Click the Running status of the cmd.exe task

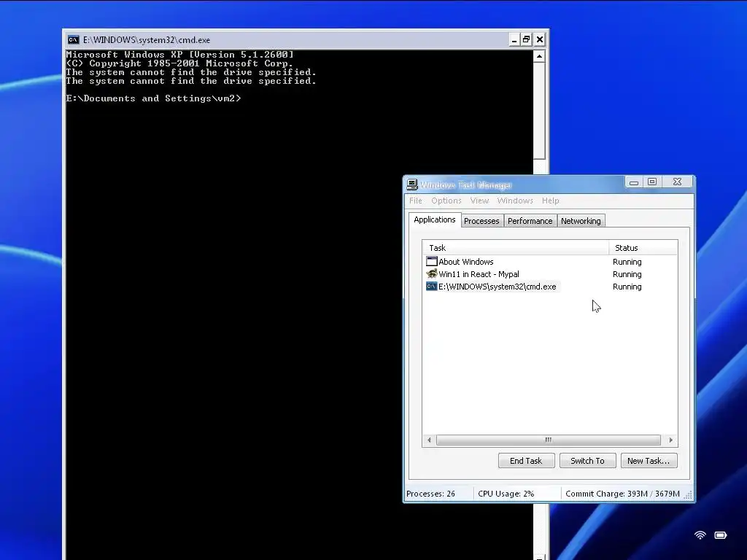627,287
